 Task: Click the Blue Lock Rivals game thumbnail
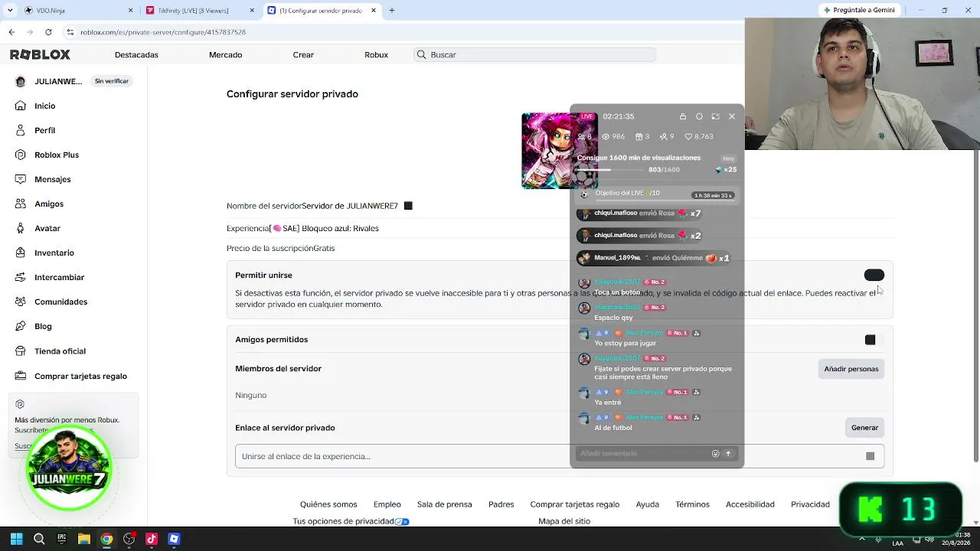560,151
